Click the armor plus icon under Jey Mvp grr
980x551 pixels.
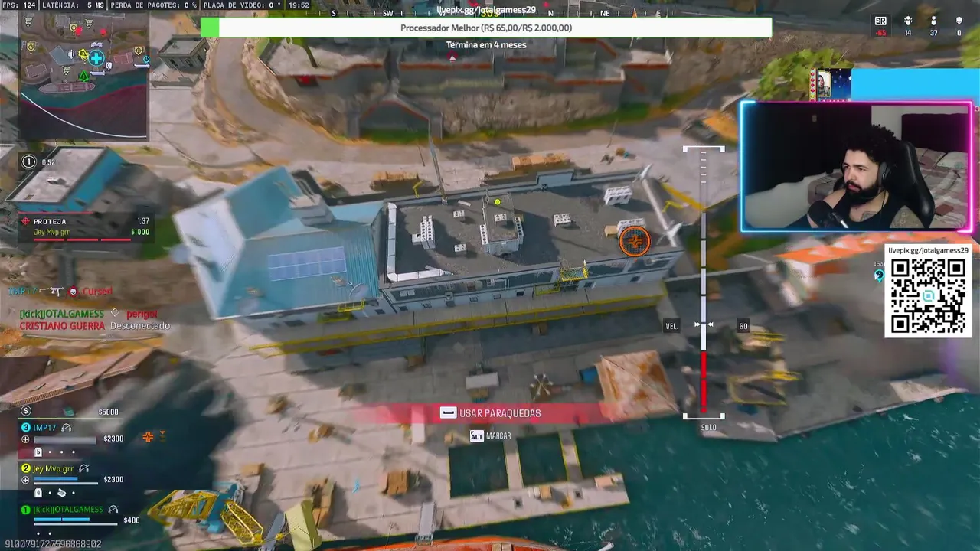click(26, 480)
